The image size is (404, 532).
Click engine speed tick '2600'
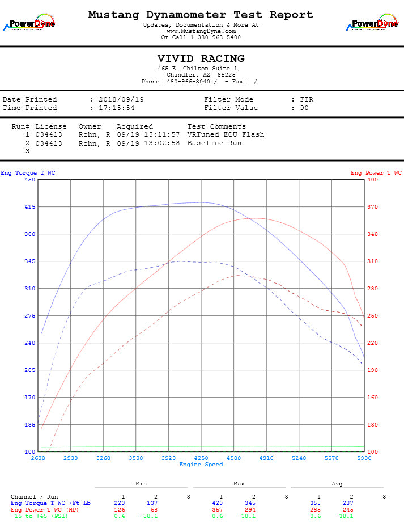point(38,458)
